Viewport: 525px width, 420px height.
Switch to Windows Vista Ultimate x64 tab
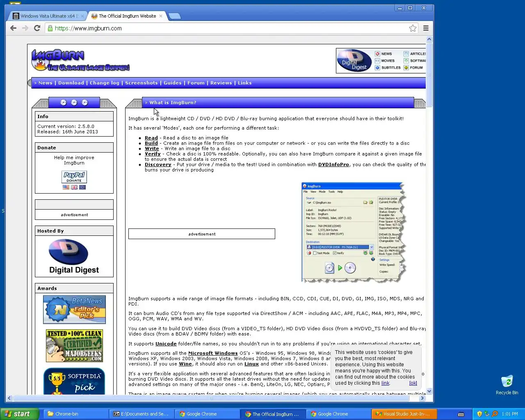(x=48, y=16)
